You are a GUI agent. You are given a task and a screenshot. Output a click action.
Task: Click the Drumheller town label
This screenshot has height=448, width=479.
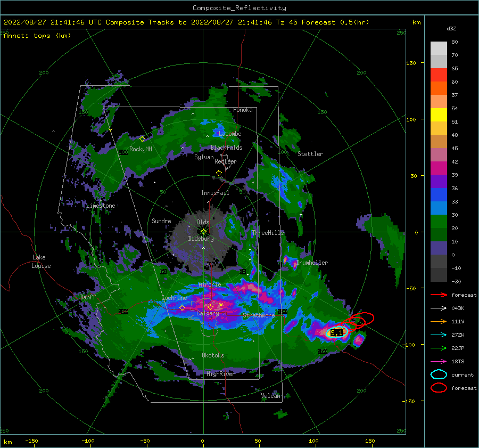click(x=312, y=263)
